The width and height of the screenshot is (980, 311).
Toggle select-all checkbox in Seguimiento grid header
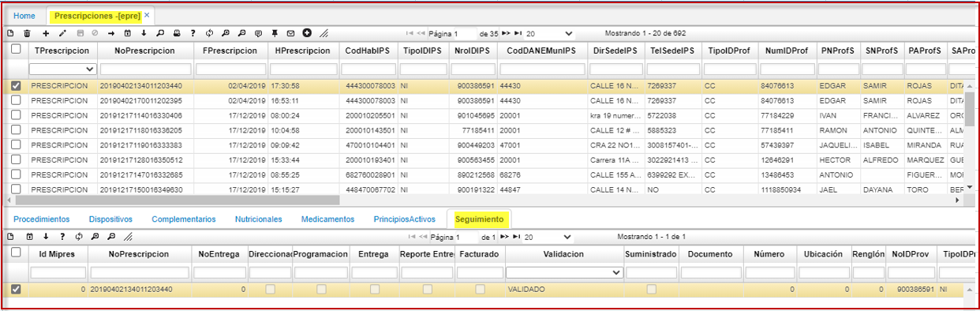tap(16, 253)
